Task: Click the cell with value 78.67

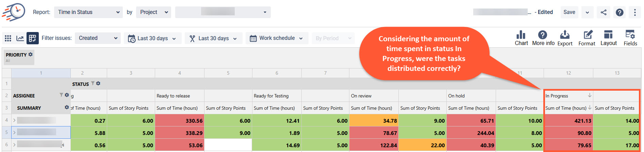Action: 374,133
